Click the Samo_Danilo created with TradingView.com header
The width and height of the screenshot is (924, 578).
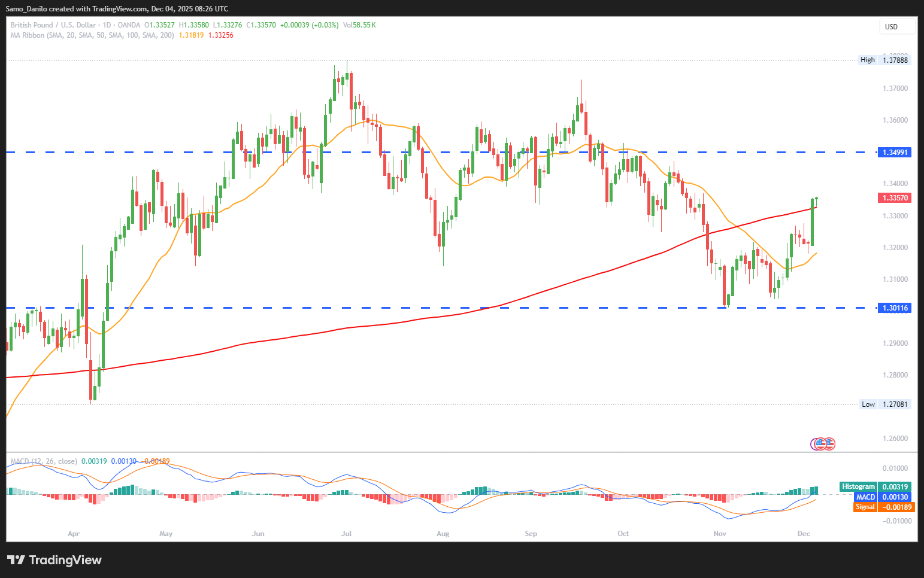[x=117, y=9]
